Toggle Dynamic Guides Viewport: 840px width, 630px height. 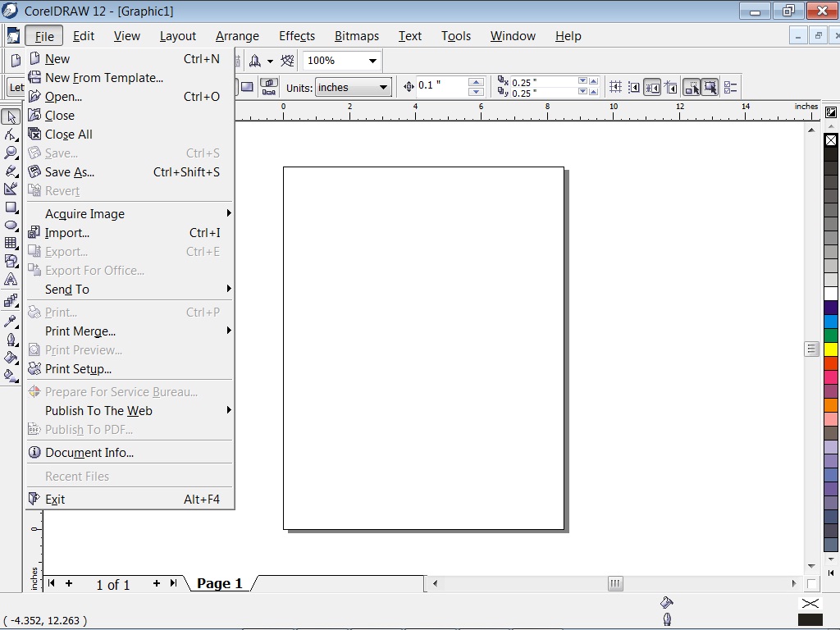coord(671,87)
